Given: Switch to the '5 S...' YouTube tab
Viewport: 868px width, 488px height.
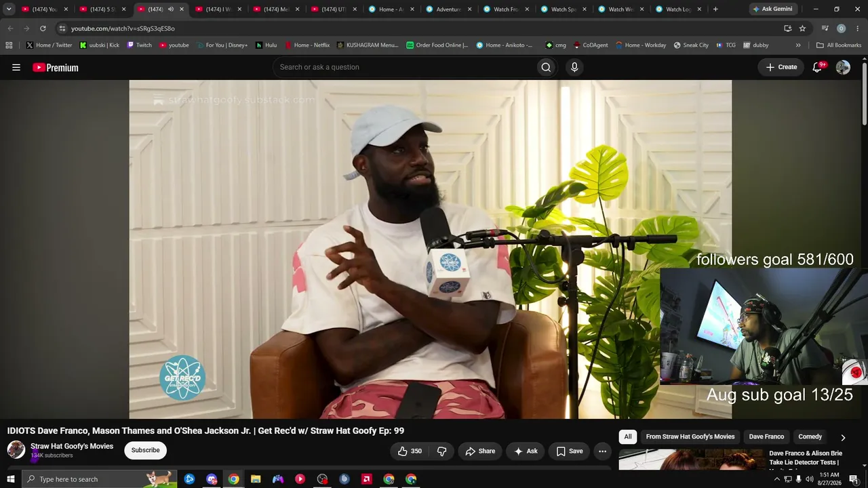Looking at the screenshot, I should point(102,9).
